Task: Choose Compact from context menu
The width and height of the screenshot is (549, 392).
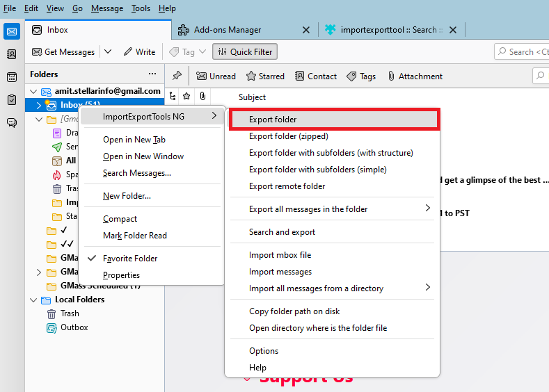Action: coord(152,219)
